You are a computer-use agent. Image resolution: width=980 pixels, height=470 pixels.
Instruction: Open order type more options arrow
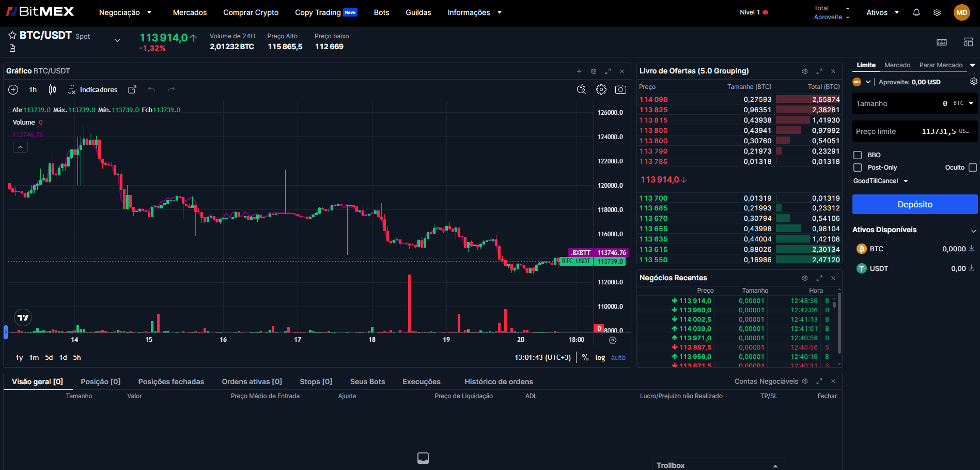(x=972, y=65)
